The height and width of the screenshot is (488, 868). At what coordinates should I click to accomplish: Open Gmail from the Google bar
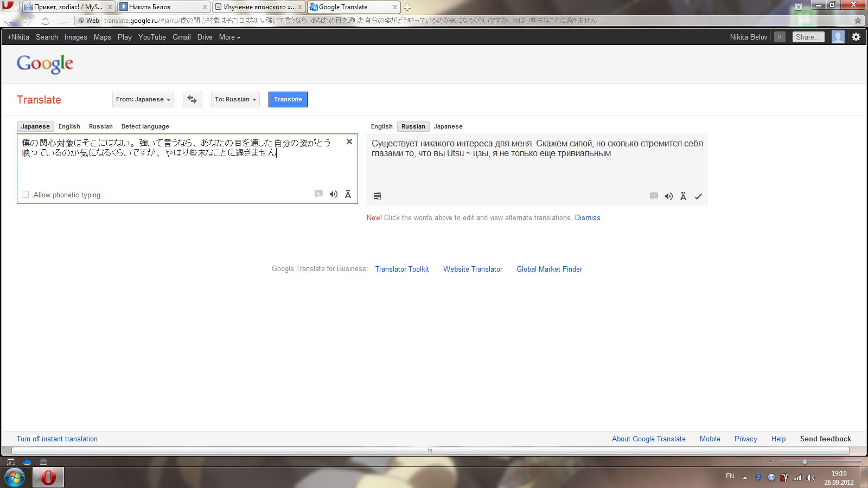click(x=182, y=37)
